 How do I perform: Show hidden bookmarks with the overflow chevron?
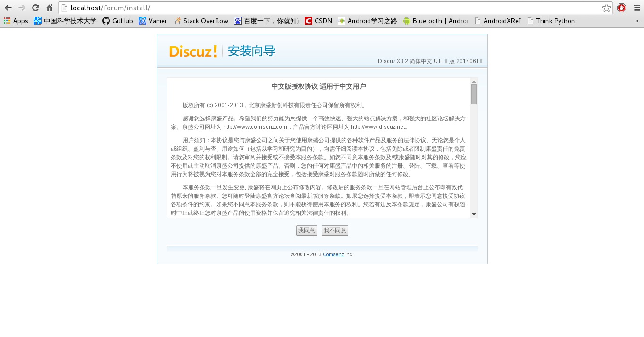pos(636,21)
